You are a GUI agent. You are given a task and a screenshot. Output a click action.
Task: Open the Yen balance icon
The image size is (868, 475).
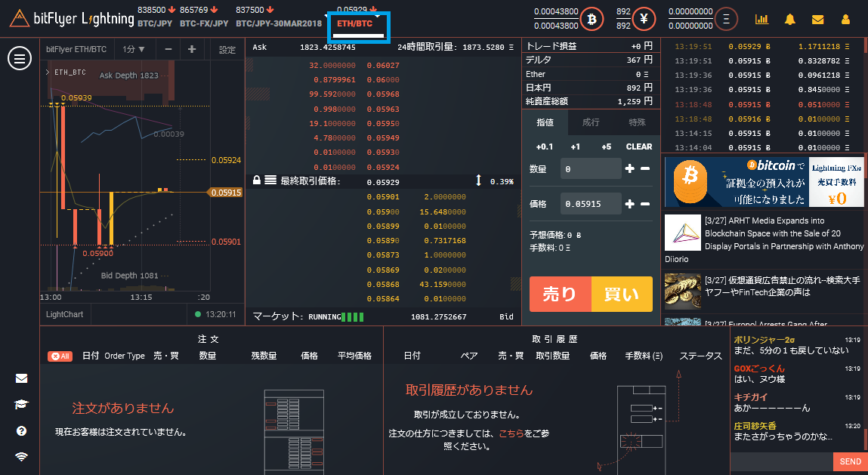click(644, 20)
